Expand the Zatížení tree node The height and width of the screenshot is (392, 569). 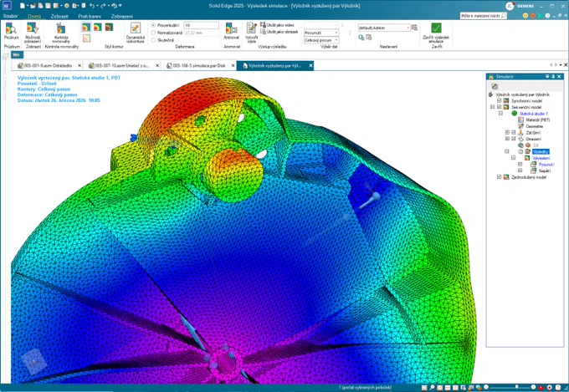click(x=507, y=133)
